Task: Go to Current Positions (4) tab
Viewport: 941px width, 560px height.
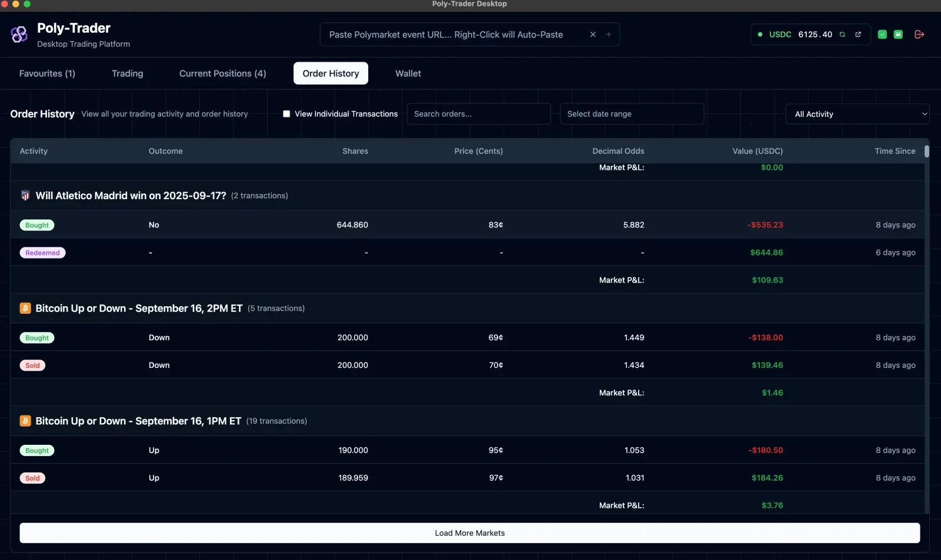Action: tap(223, 73)
